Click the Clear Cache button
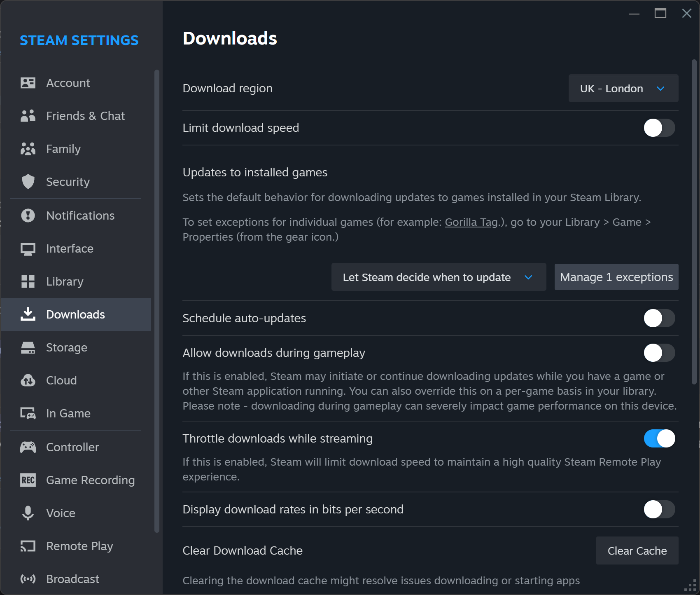Viewport: 700px width, 595px height. pos(637,550)
